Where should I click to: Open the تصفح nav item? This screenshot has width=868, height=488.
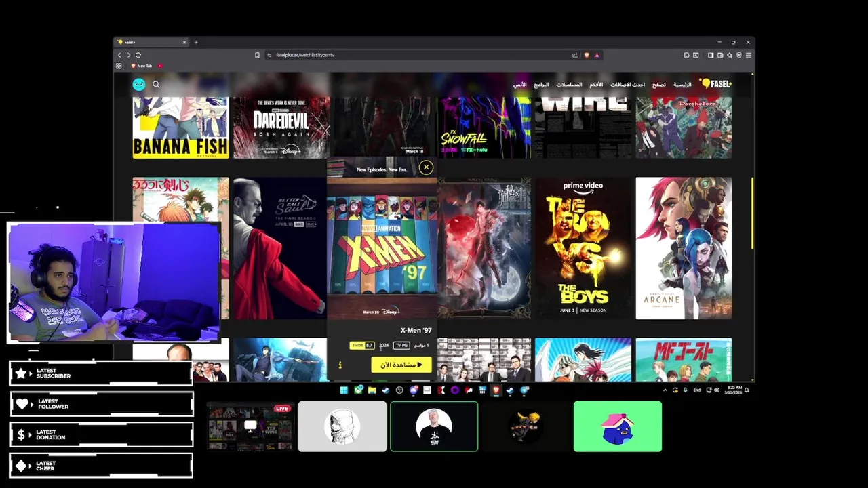659,85
